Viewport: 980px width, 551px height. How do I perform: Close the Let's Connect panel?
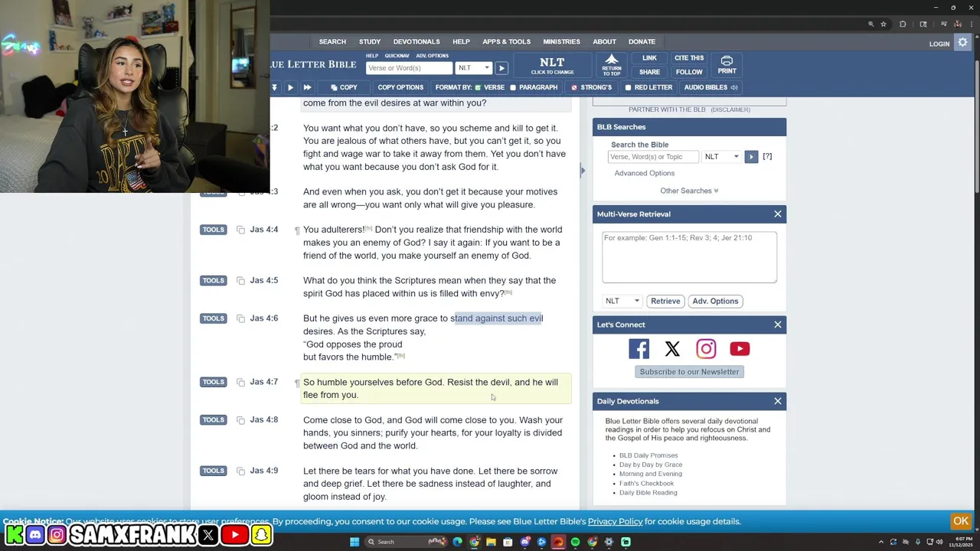coord(778,324)
